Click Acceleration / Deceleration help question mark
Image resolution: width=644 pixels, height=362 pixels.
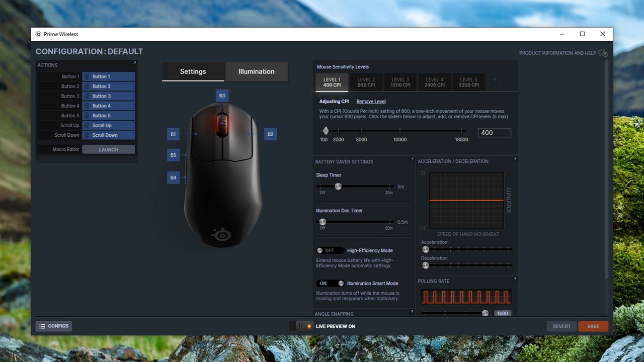click(515, 159)
